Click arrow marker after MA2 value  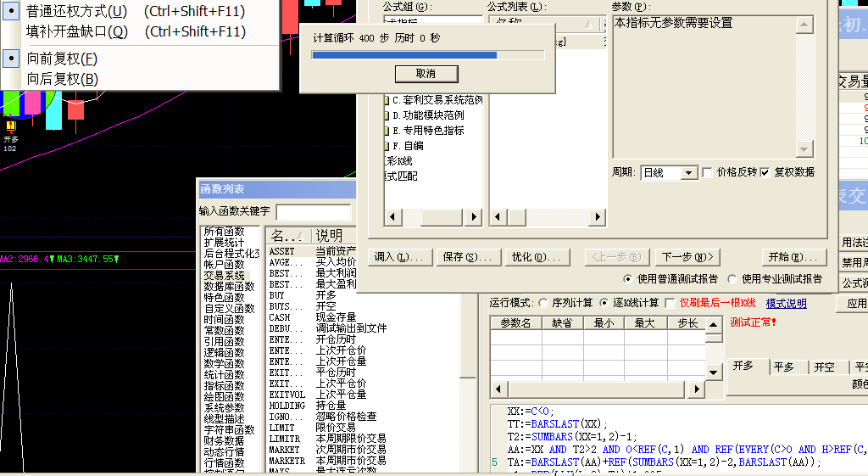[x=52, y=259]
